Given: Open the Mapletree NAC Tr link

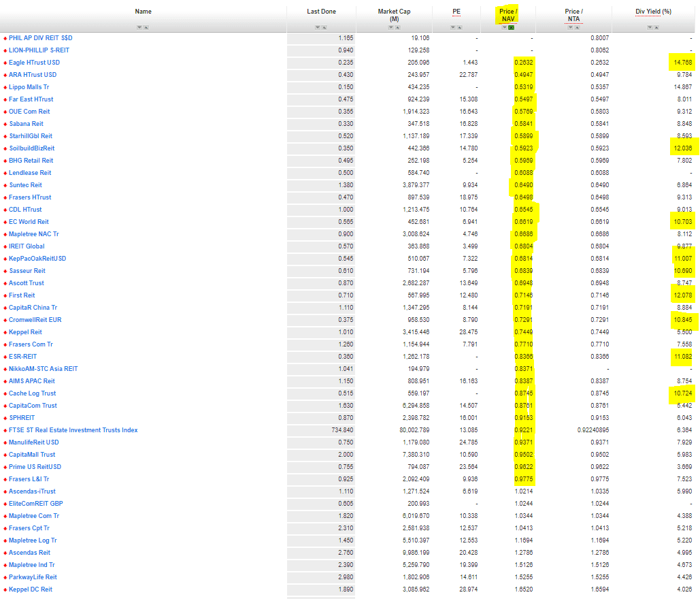Looking at the screenshot, I should tap(34, 234).
